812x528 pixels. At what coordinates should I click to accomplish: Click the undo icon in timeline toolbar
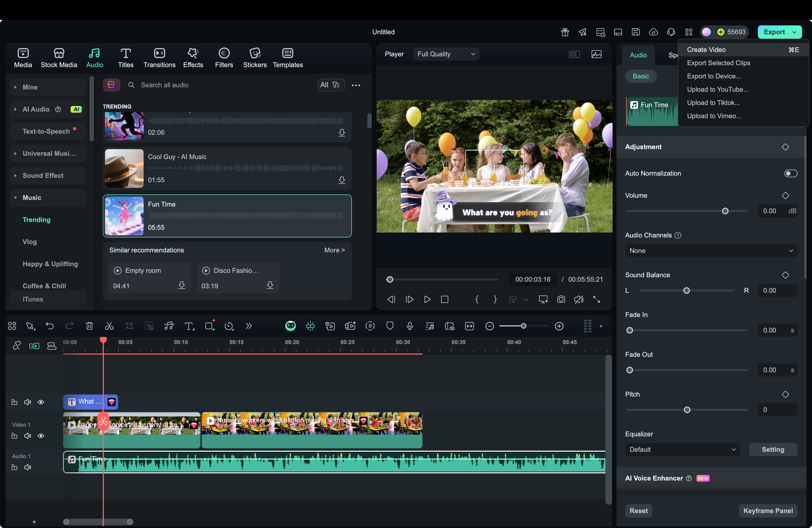pos(50,326)
